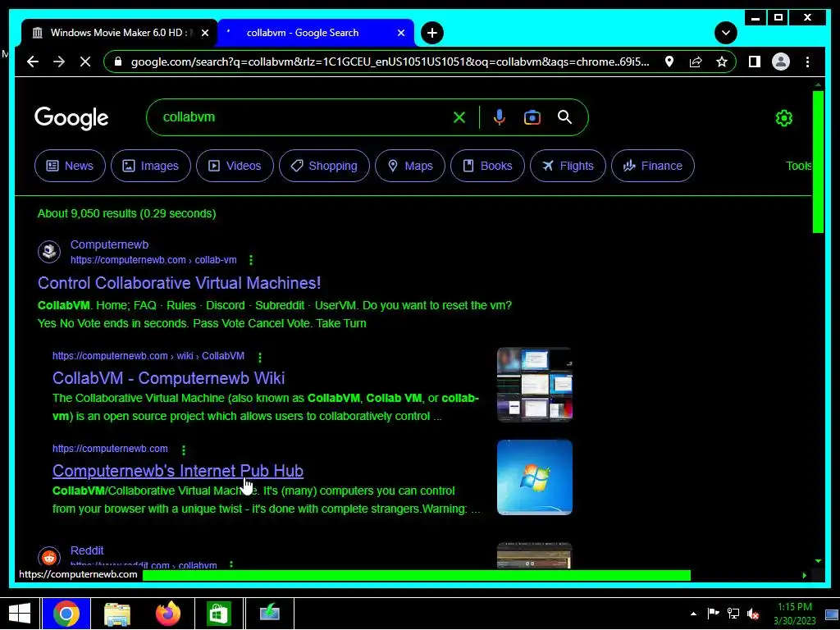This screenshot has height=630, width=840.
Task: Open the network status tray icon
Action: tap(733, 614)
